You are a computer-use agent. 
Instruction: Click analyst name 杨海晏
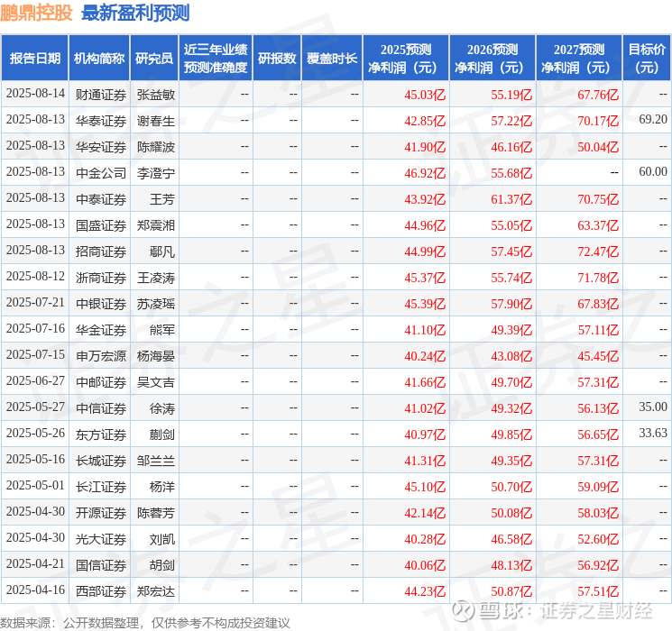point(155,356)
